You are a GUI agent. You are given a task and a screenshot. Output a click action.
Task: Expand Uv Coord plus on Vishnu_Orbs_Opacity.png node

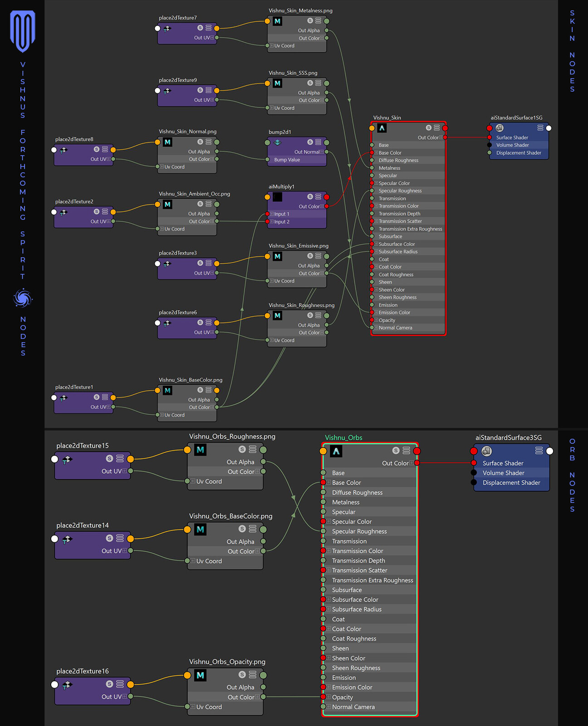point(193,706)
